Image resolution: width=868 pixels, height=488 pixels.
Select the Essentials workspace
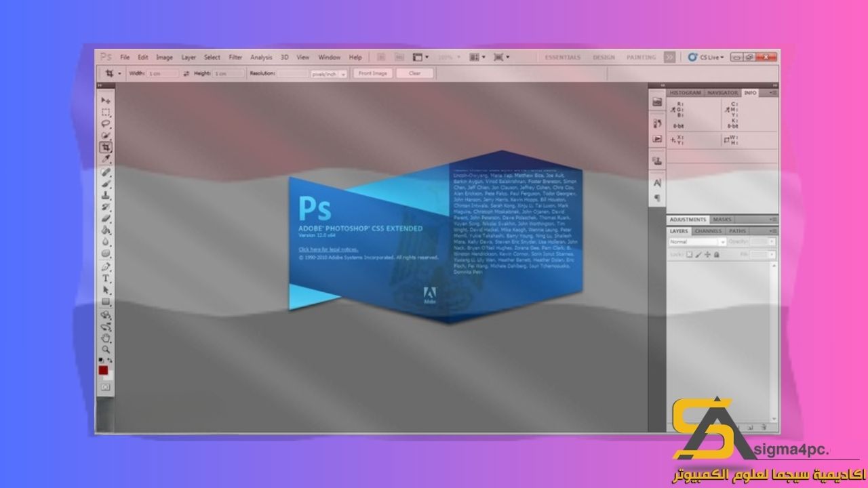coord(563,58)
